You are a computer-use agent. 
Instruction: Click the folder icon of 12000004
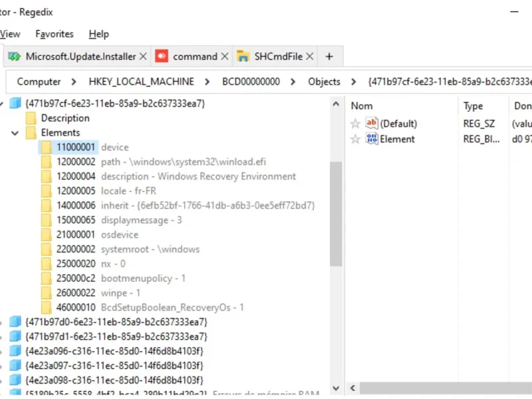point(46,176)
